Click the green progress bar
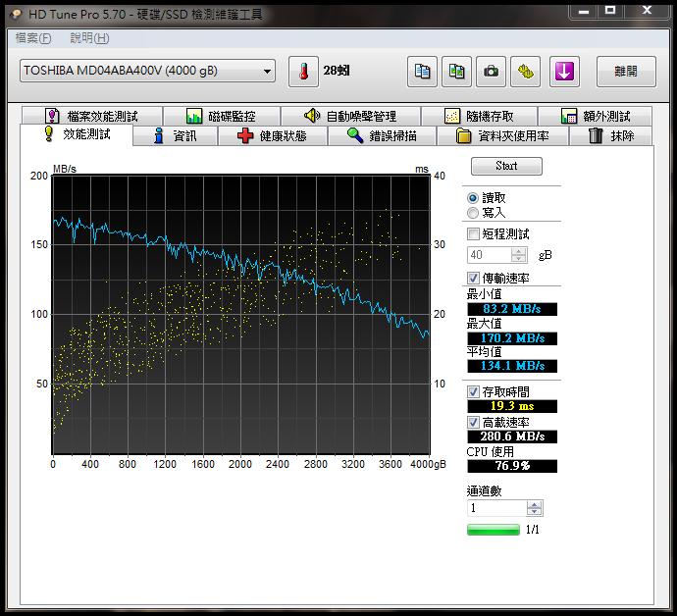Image resolution: width=677 pixels, height=616 pixels. 494,530
